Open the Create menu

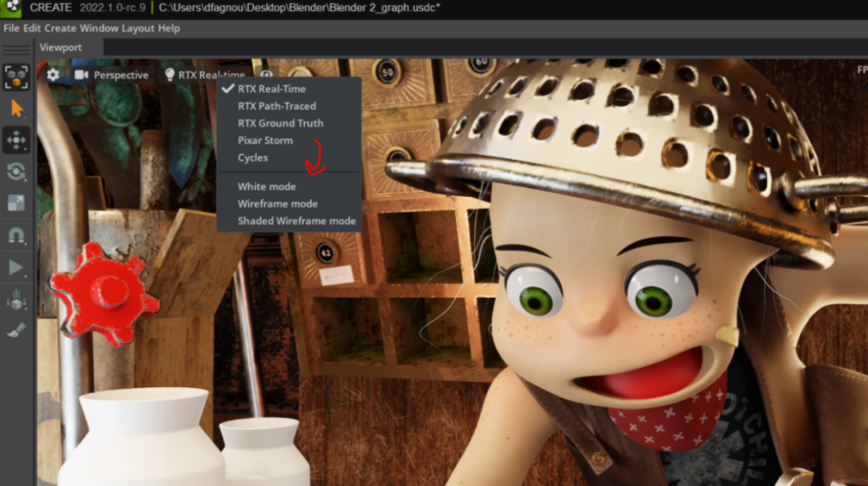pos(60,28)
